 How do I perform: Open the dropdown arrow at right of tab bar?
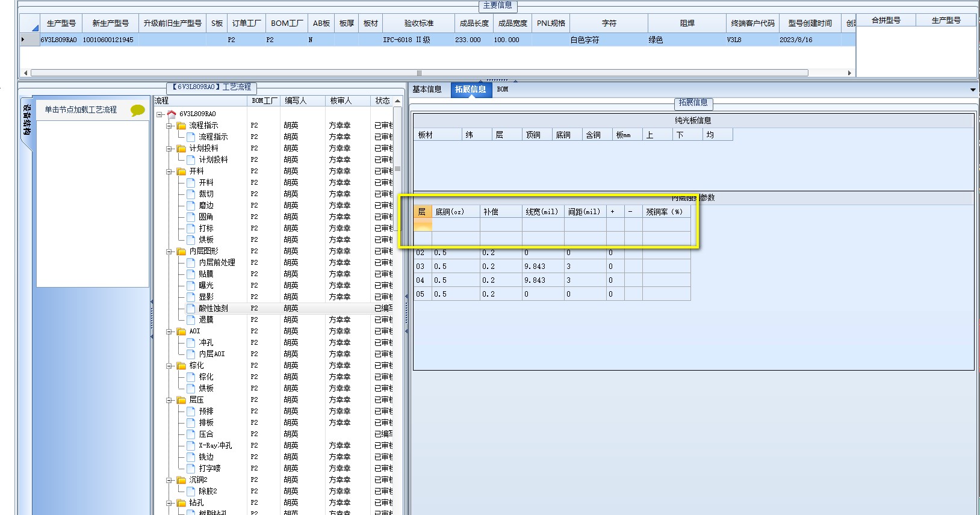tap(973, 90)
